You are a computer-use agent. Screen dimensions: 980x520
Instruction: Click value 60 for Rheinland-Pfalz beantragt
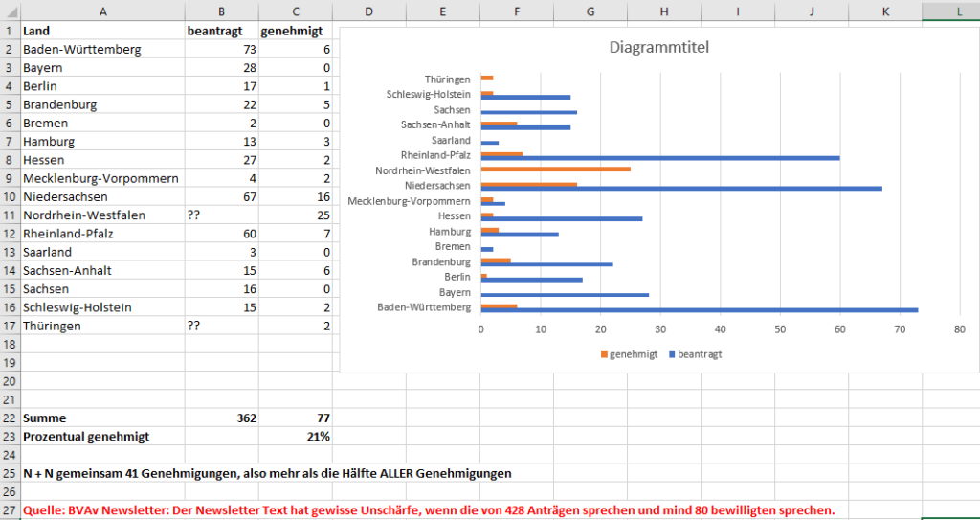point(222,234)
